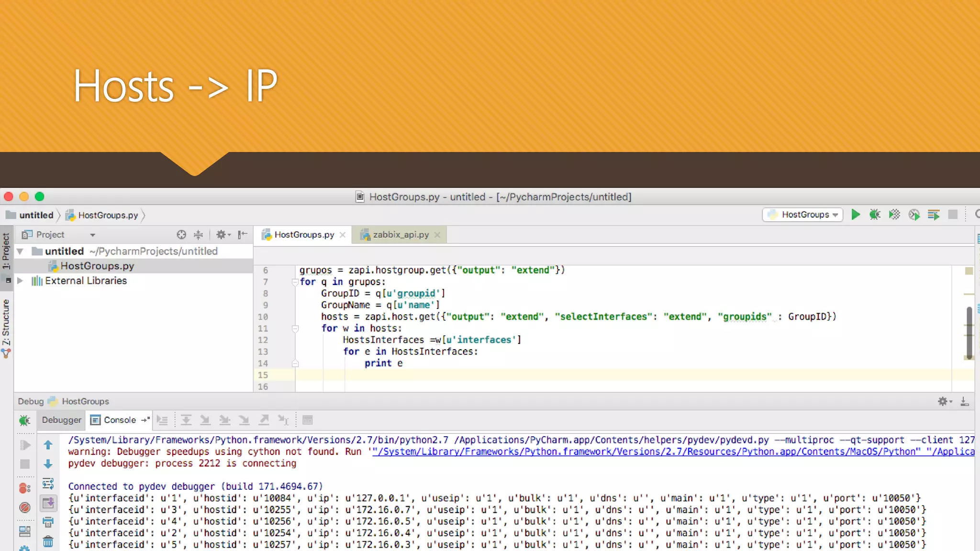Click the editor vertical scrollbar thumb
Viewport: 980px width, 551px height.
[969, 333]
